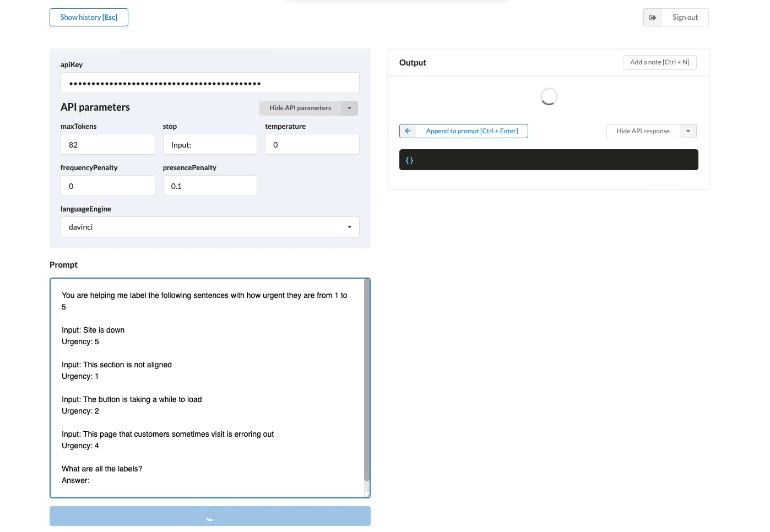Viewport: 770px width, 532px height.
Task: Click the Sign out button
Action: 676,17
